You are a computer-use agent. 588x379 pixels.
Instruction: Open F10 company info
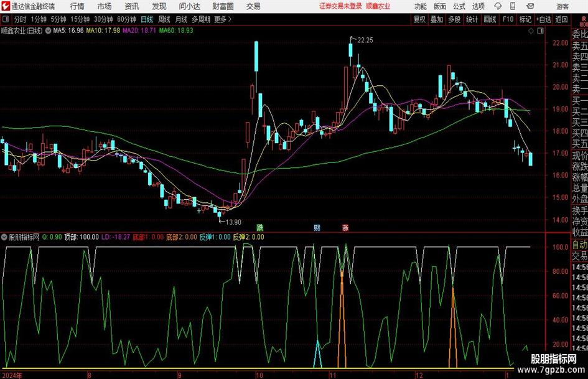(508, 19)
